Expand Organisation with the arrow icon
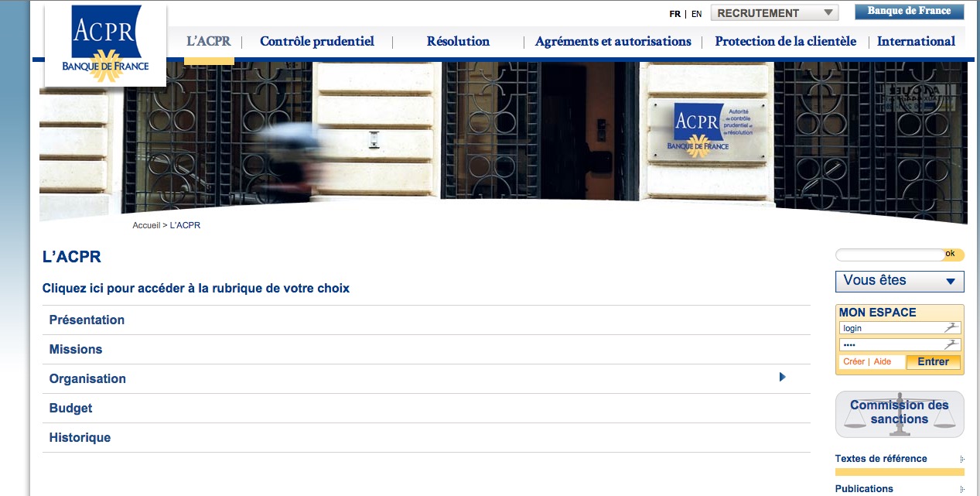 coord(783,377)
